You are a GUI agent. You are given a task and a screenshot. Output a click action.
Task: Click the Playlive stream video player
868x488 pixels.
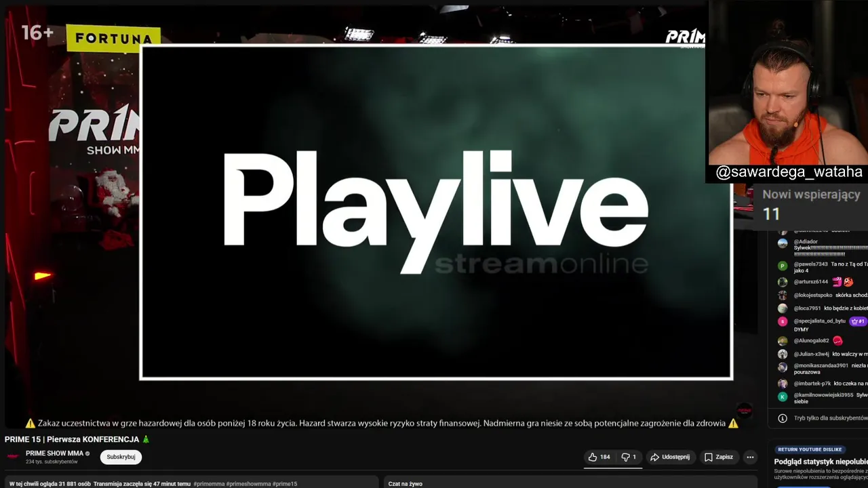(436, 212)
